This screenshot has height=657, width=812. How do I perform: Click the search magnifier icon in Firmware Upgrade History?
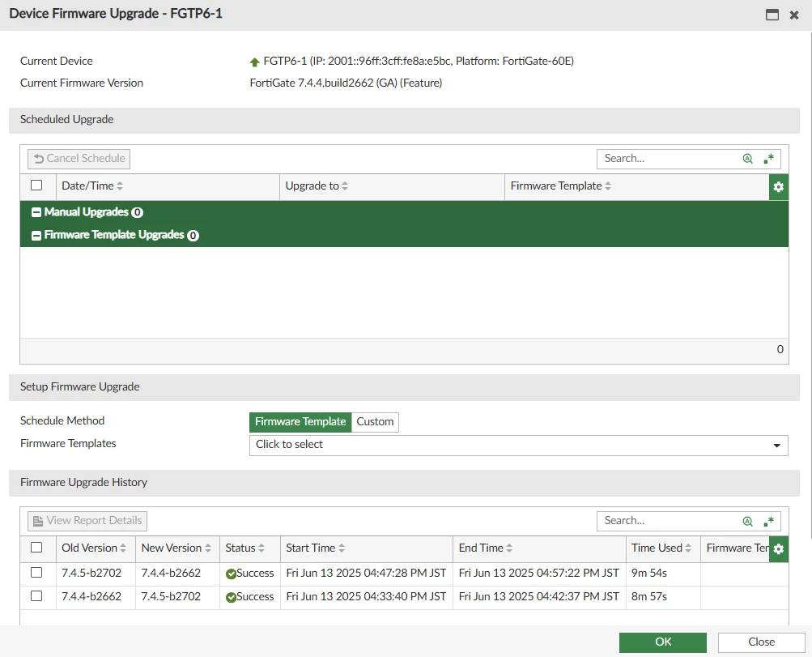click(747, 521)
